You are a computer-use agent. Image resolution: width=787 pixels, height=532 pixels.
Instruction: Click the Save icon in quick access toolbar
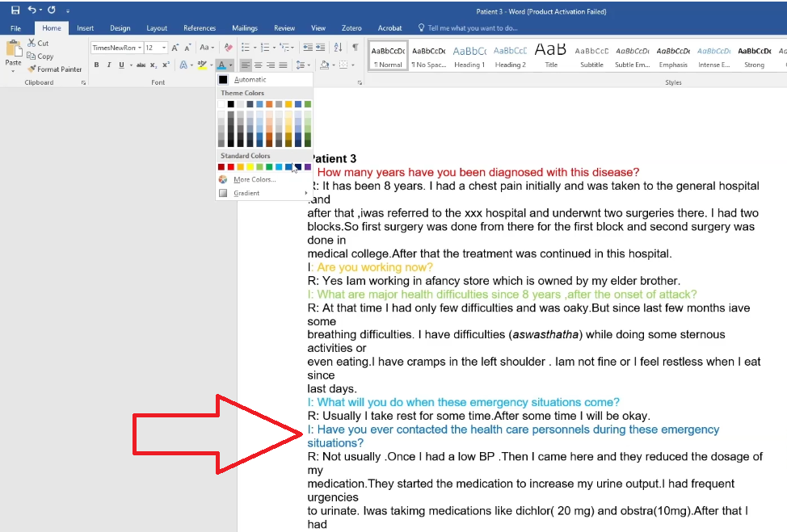tap(15, 10)
